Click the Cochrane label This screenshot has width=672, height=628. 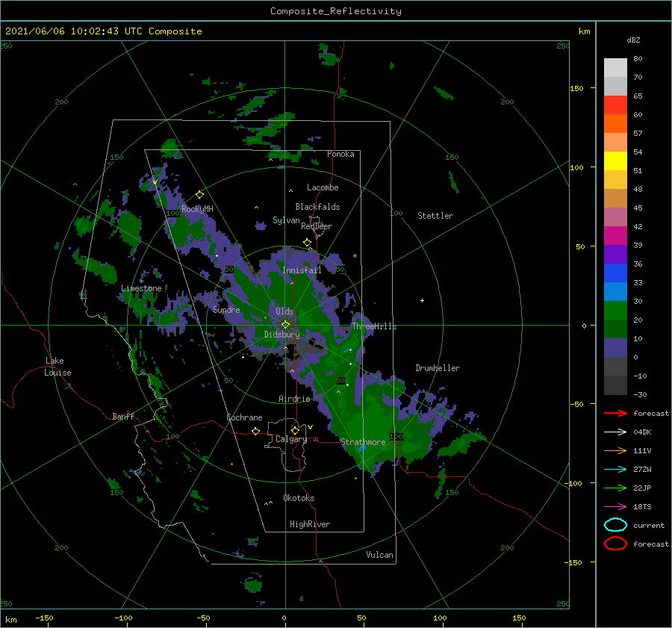(x=244, y=417)
